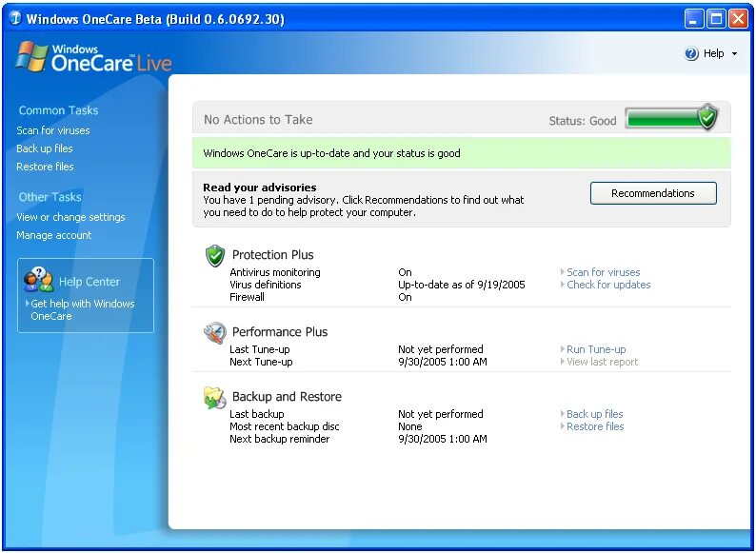Click the blue Help question mark icon
This screenshot has height=553, width=756.
point(691,53)
